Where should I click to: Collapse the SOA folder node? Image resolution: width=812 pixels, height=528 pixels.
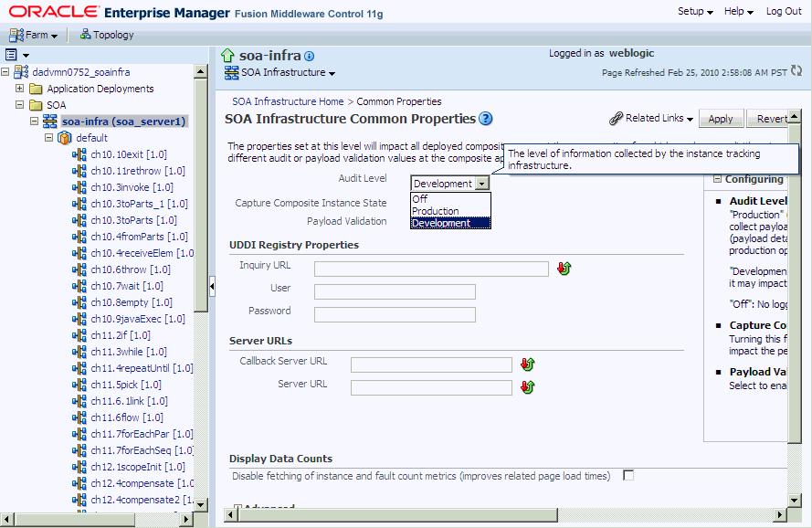click(x=20, y=105)
